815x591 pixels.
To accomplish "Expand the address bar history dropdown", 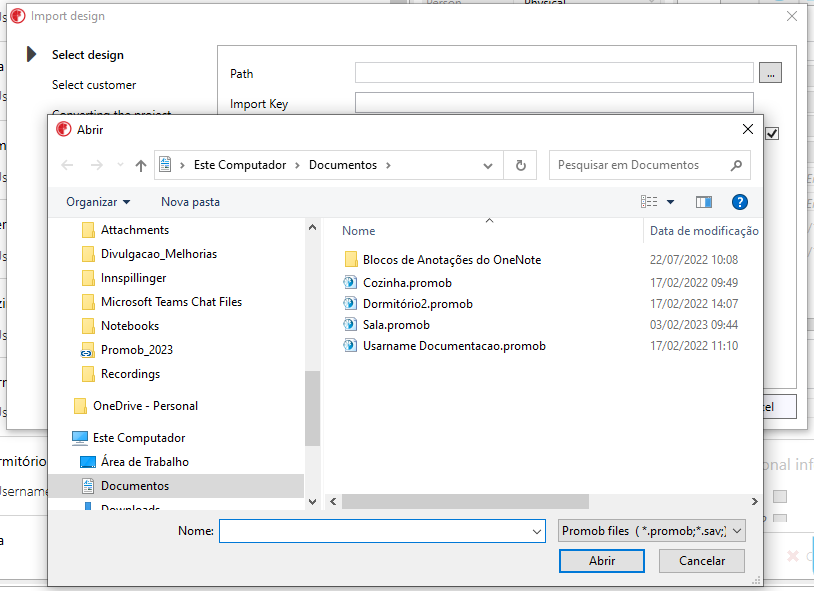I will coord(488,165).
